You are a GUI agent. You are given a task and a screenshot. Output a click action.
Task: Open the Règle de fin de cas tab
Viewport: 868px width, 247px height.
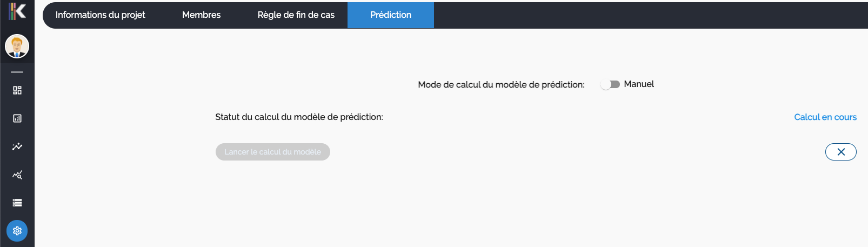[296, 15]
